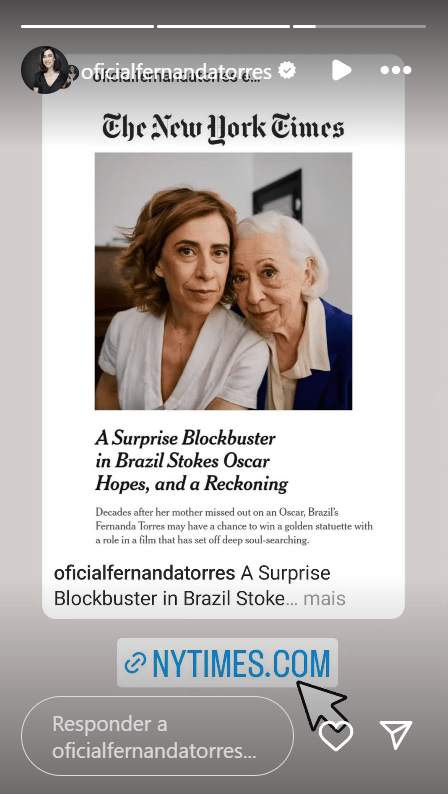Click the chain link icon on sticker
Viewport: 448px width, 794px height.
point(135,663)
